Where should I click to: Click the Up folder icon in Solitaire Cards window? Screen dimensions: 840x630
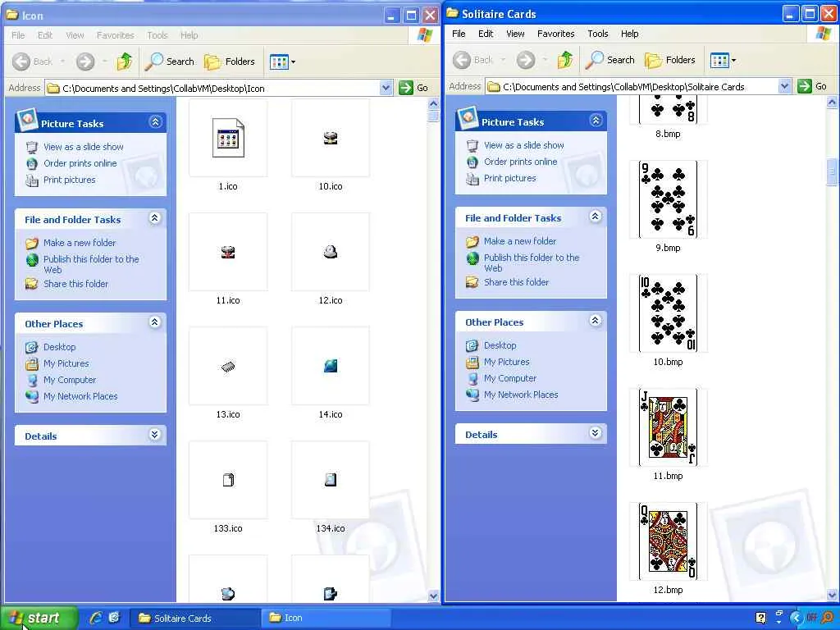(x=564, y=60)
